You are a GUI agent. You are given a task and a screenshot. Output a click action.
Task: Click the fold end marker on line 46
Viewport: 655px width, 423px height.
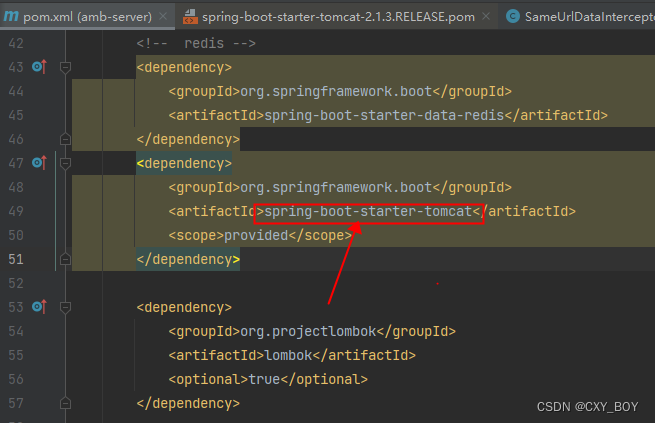[x=66, y=139]
